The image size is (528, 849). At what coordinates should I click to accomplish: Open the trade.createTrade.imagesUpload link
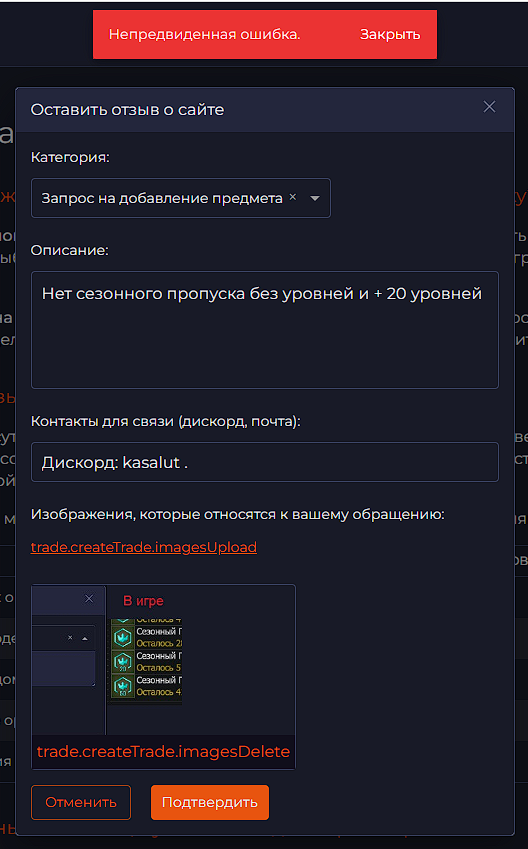[144, 547]
